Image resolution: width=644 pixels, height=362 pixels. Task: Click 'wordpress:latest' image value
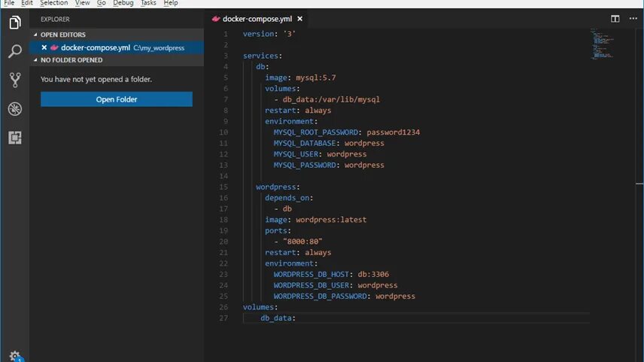(331, 220)
